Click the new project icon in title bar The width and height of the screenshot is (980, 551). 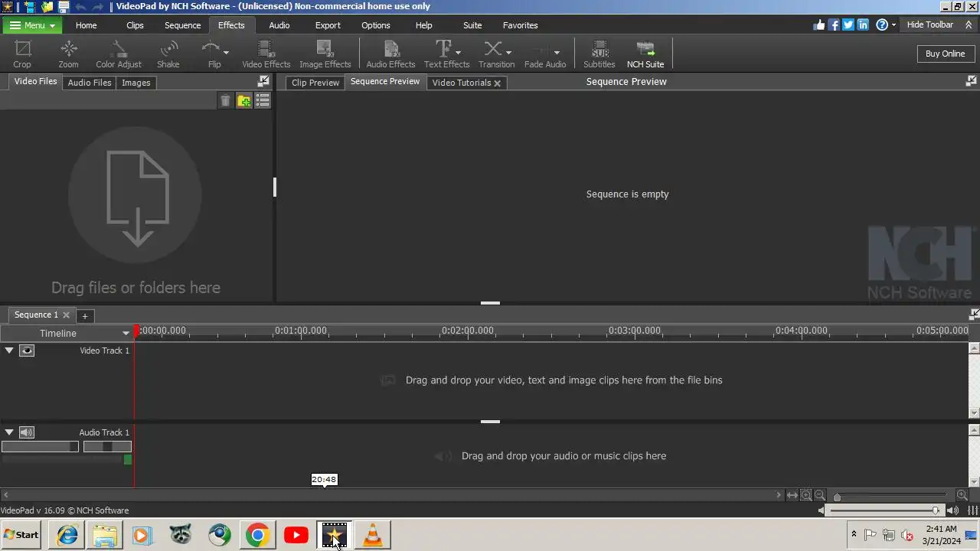coord(31,7)
